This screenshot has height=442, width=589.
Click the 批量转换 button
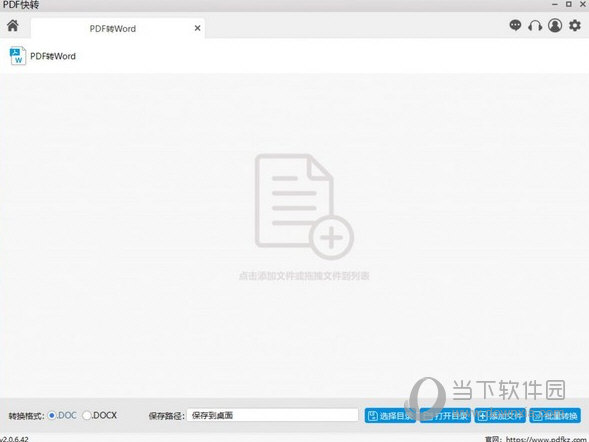coord(555,416)
